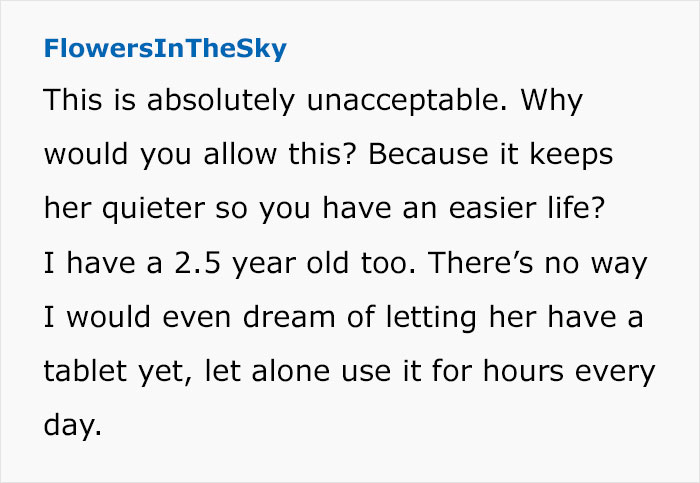The height and width of the screenshot is (483, 700).
Task: Click the word "every" ending sixth line
Action: tap(615, 373)
